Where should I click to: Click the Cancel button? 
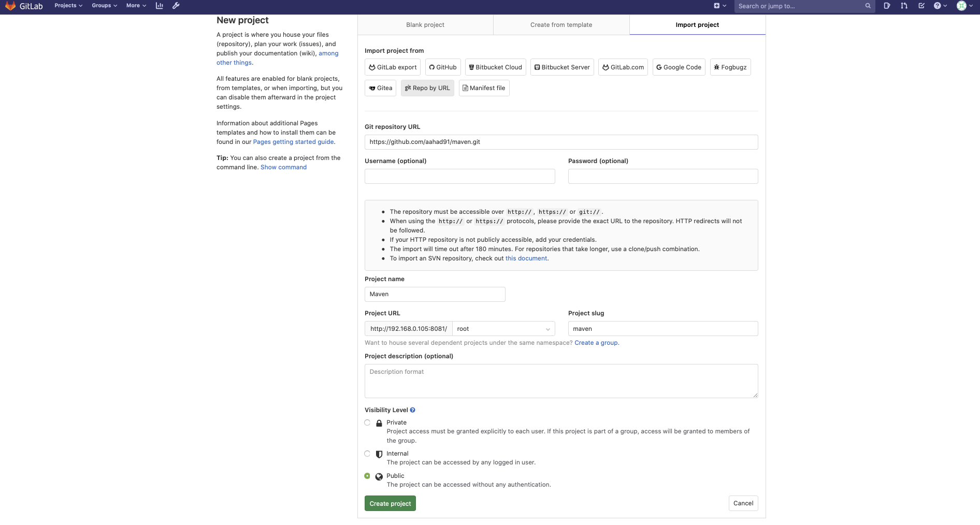click(743, 503)
